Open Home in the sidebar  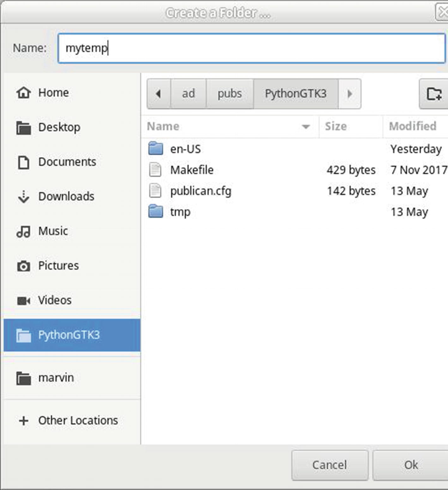(x=53, y=93)
